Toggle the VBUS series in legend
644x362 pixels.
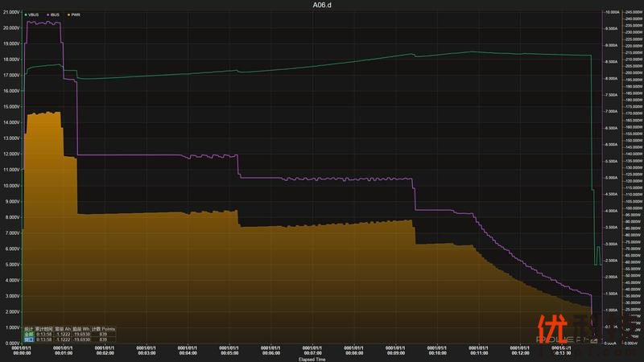(33, 14)
